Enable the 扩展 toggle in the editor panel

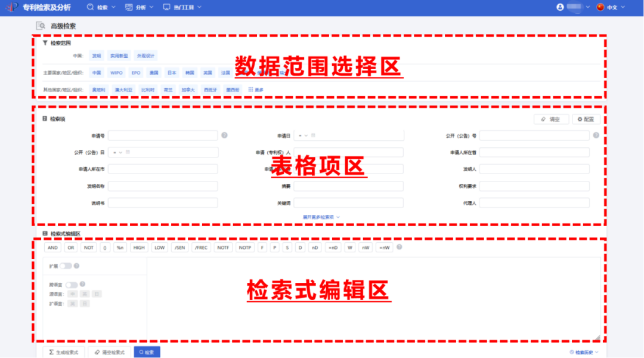[66, 266]
